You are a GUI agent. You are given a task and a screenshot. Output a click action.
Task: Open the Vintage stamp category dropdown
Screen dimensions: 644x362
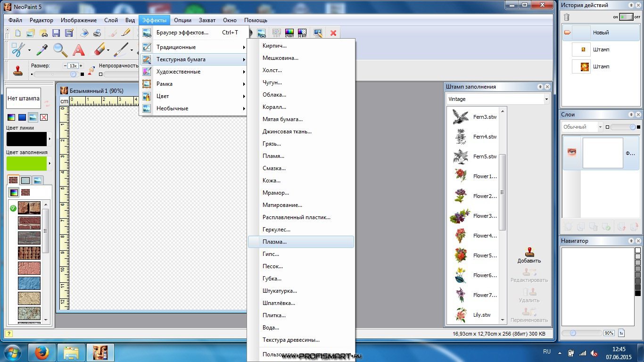click(x=547, y=99)
